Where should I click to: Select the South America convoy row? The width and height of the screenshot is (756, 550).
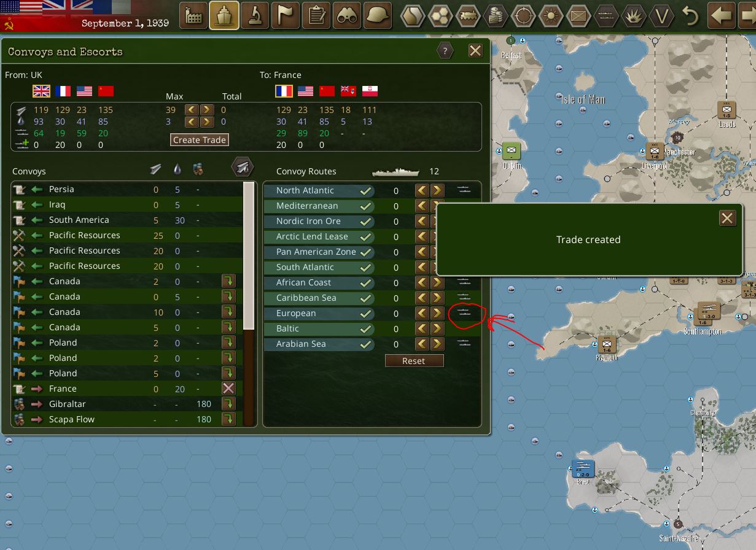point(127,220)
